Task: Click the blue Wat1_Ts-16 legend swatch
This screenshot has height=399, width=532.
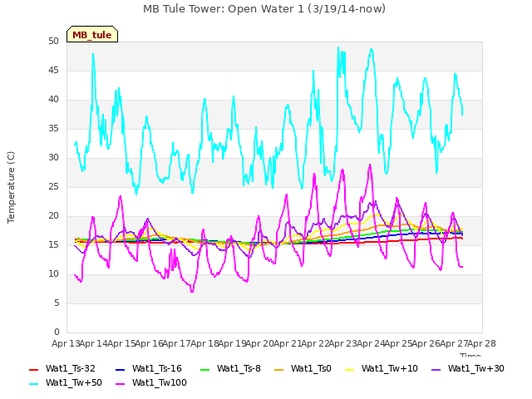Action: click(x=120, y=369)
